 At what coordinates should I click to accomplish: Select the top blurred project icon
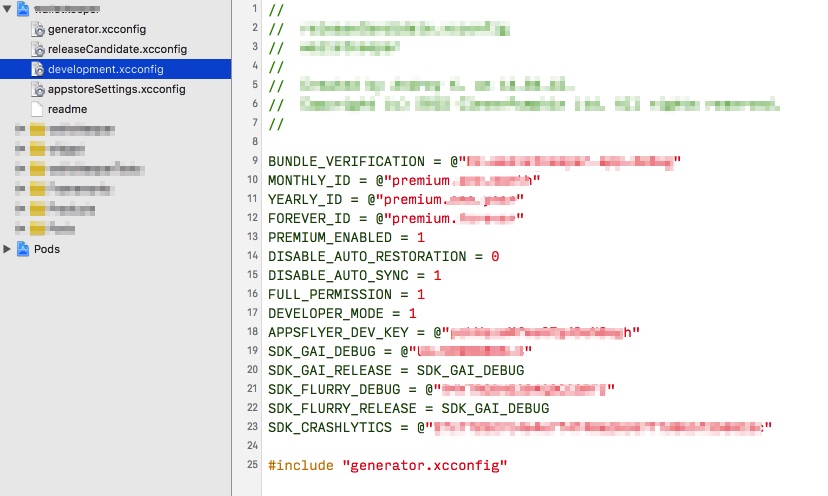point(23,8)
